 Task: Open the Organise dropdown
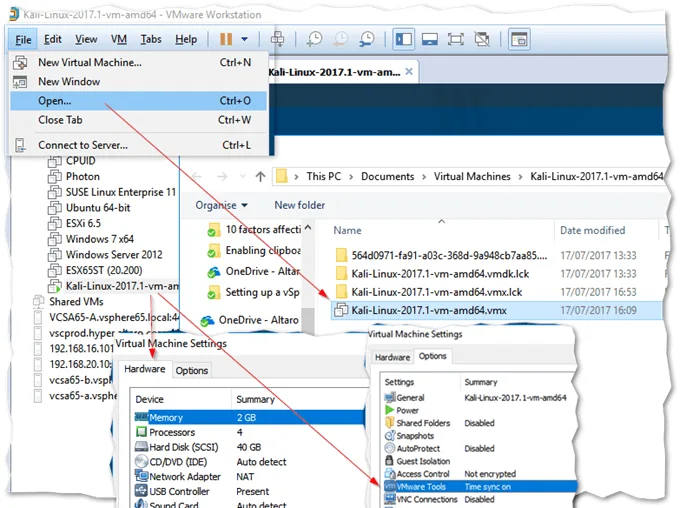tap(221, 205)
